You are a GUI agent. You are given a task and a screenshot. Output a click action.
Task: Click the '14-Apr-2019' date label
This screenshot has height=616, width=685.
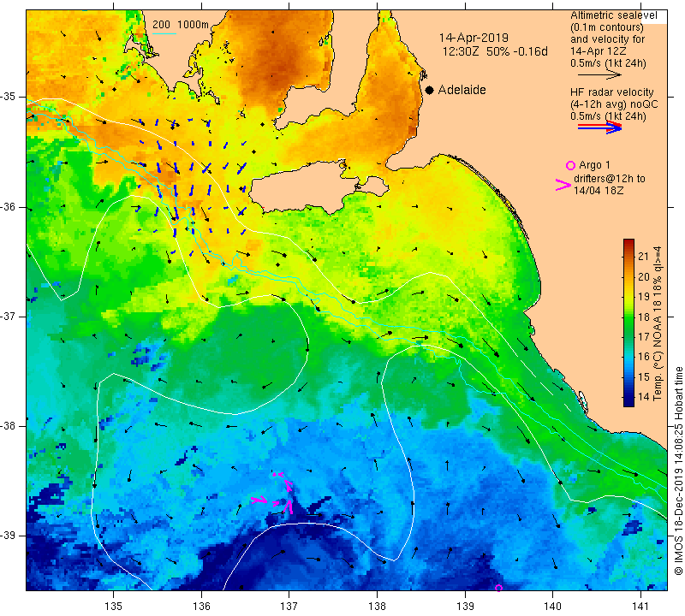[474, 38]
